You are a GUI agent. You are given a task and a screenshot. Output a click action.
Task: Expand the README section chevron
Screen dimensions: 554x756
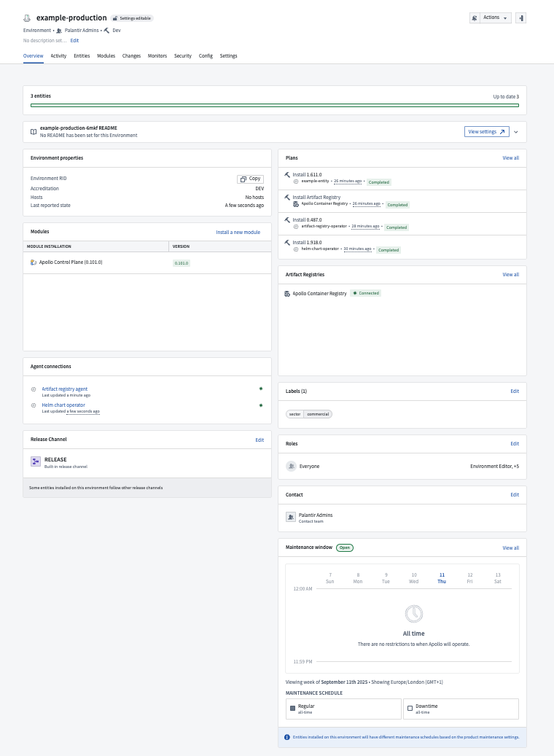[x=516, y=132]
